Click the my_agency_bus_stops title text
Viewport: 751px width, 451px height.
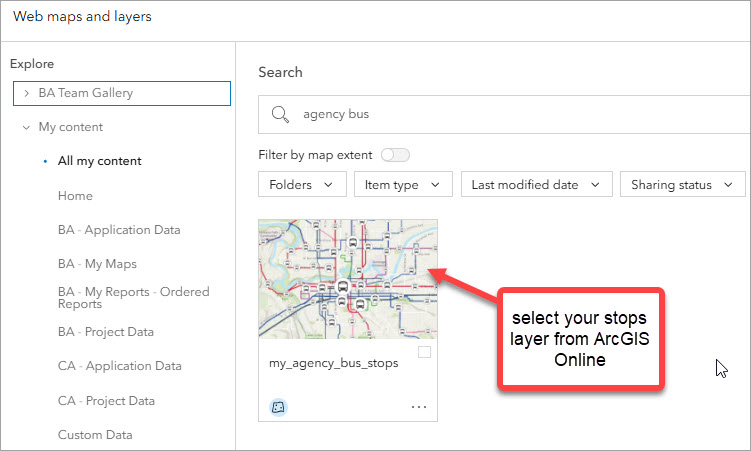[333, 363]
